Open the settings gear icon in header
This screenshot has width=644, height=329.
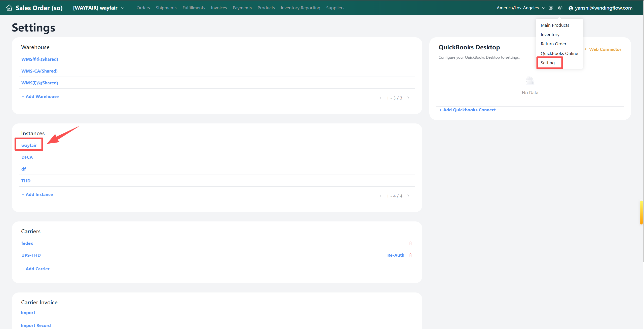tap(560, 8)
